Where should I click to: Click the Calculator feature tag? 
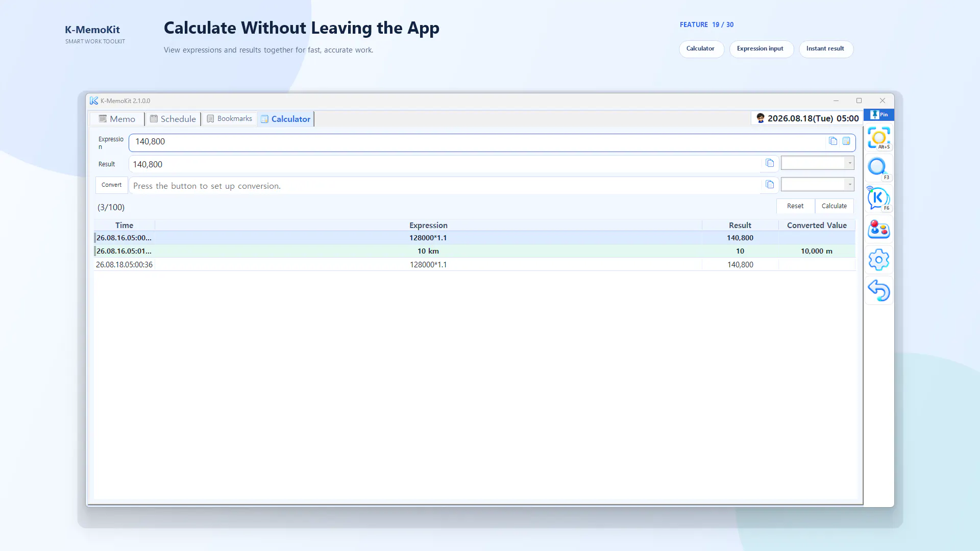coord(701,49)
